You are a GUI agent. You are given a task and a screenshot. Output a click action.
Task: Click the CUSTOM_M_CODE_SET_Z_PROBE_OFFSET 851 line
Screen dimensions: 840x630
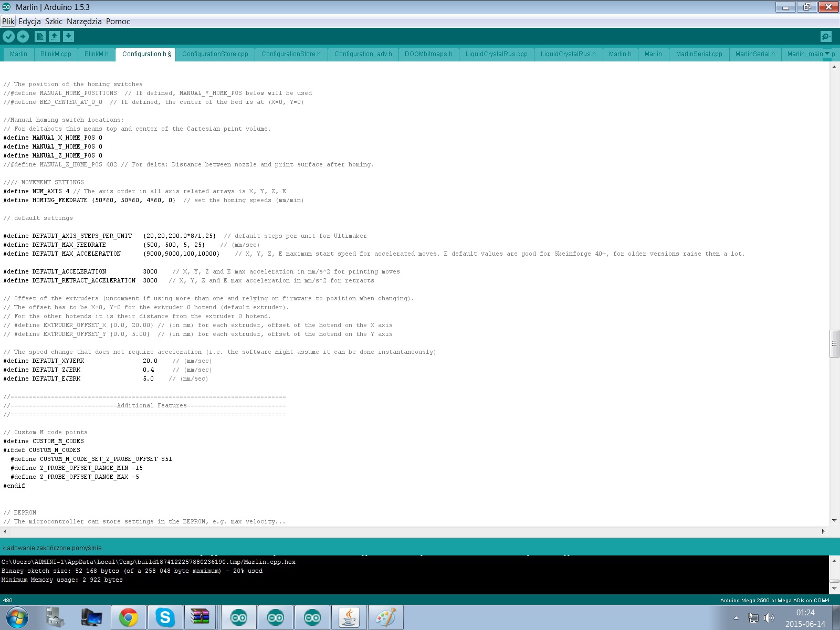point(91,459)
